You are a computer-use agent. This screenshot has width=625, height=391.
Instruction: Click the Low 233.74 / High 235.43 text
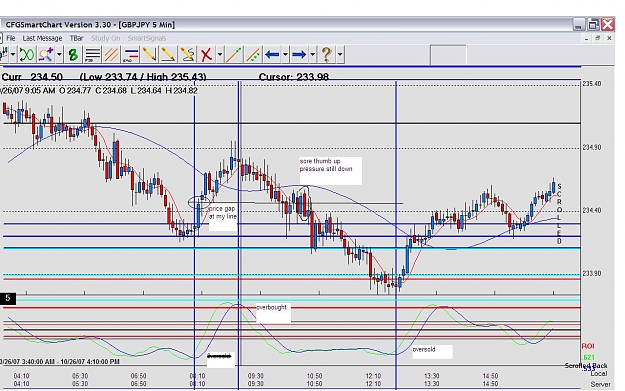[x=143, y=77]
